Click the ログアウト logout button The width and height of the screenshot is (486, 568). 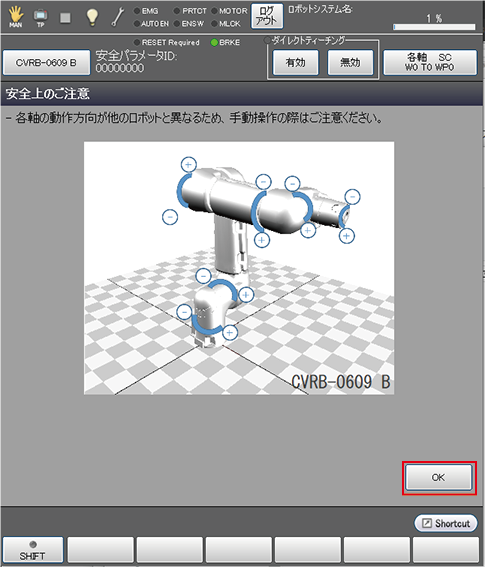click(267, 16)
